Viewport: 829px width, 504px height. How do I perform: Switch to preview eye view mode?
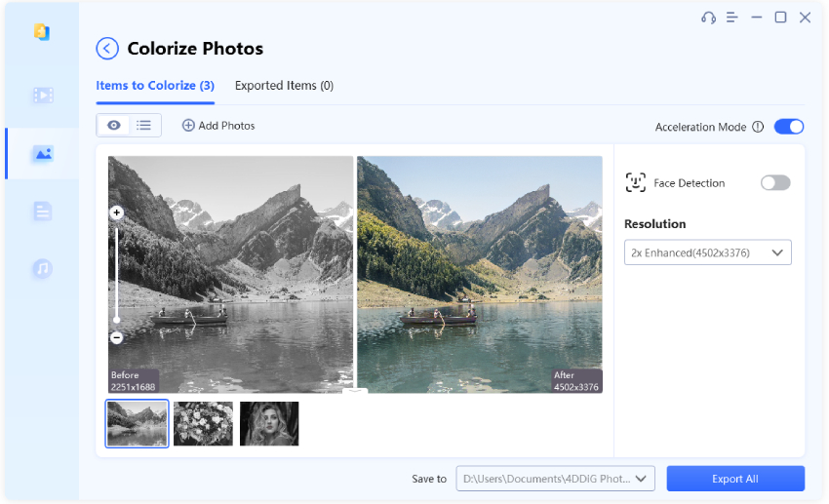[114, 125]
